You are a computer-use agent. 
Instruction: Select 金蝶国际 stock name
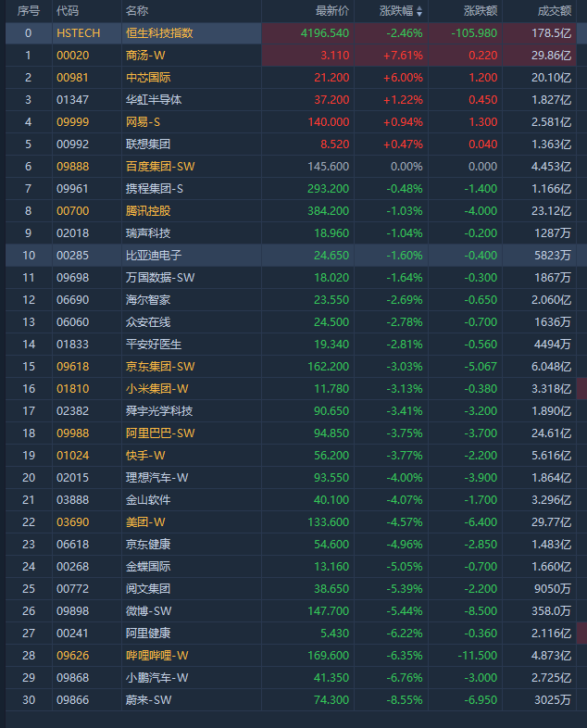pyautogui.click(x=148, y=568)
